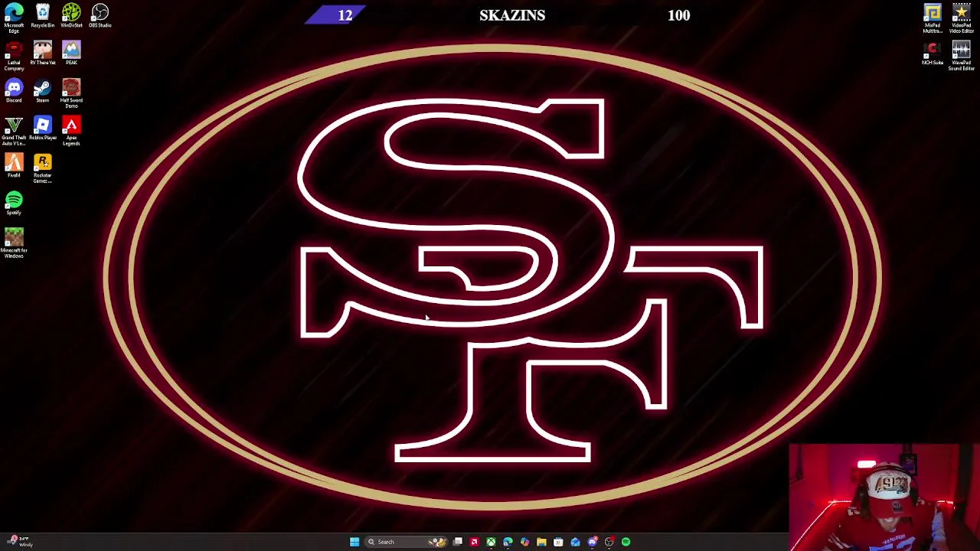The image size is (980, 551).
Task: Select the PEAK game shortcut
Action: coord(71,54)
